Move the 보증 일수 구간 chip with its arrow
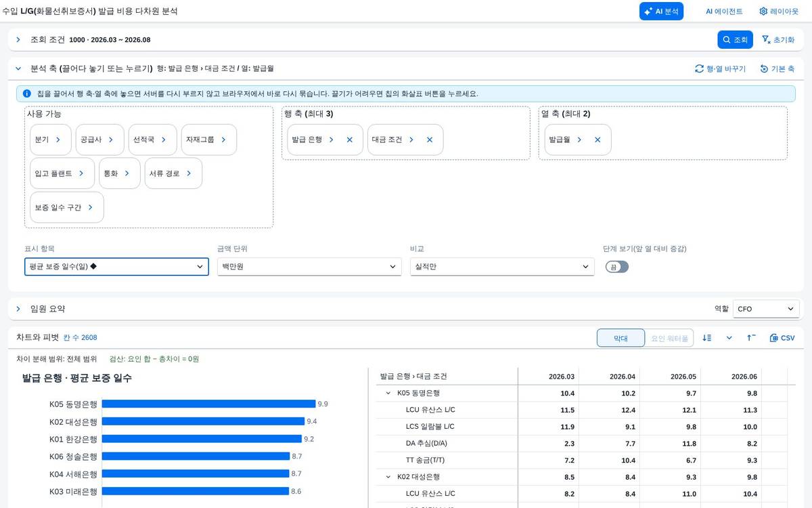The width and height of the screenshot is (812, 508). click(91, 207)
